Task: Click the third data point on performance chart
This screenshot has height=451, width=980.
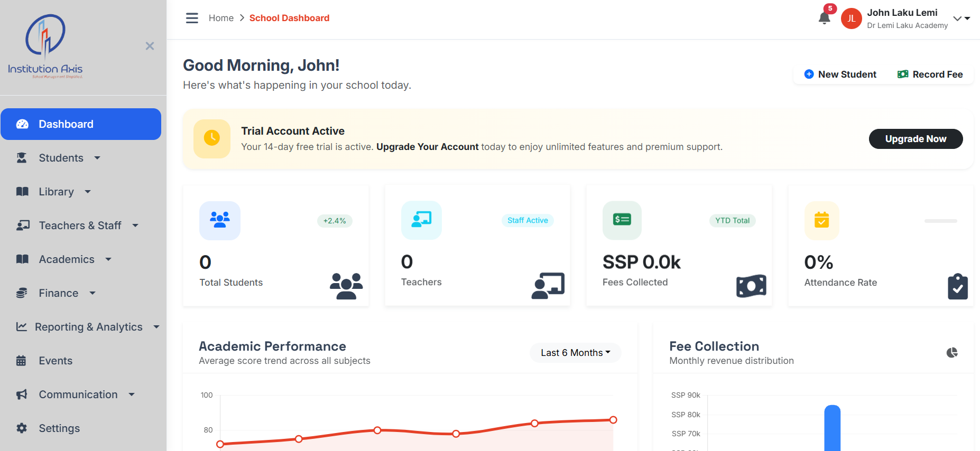Action: click(x=377, y=430)
